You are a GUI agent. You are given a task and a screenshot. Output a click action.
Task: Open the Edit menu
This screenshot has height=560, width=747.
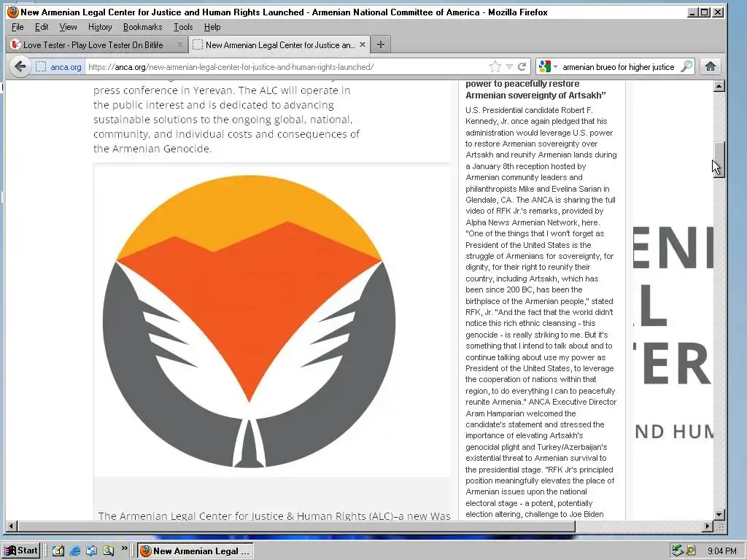tap(42, 27)
